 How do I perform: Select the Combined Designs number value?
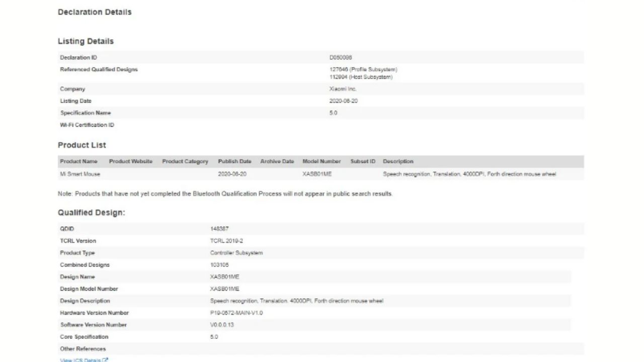point(219,265)
